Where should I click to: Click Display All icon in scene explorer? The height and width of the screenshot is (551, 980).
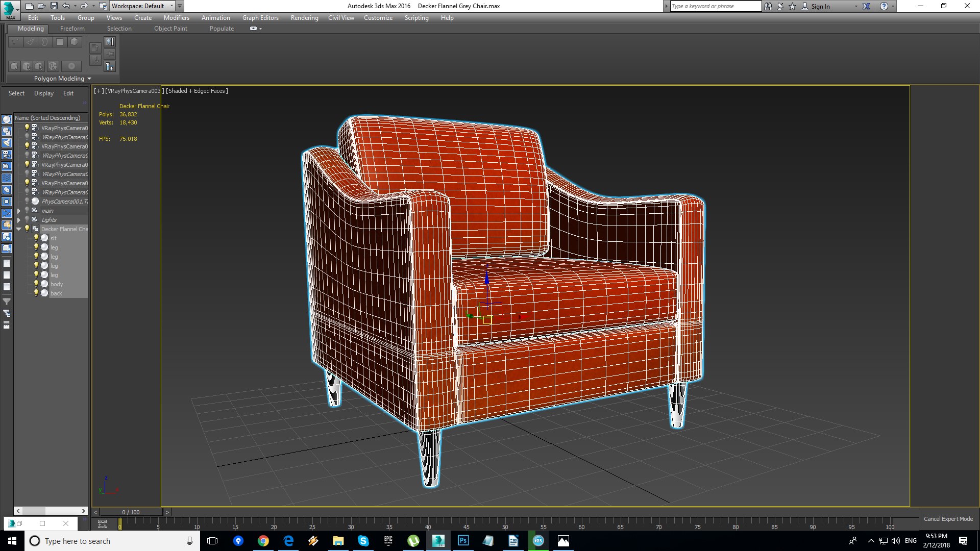coord(7,263)
